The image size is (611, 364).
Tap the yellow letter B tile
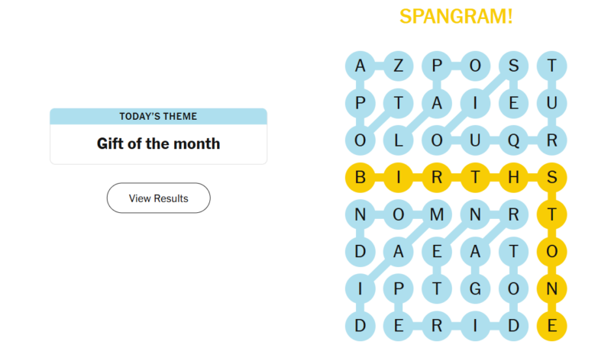pyautogui.click(x=360, y=178)
